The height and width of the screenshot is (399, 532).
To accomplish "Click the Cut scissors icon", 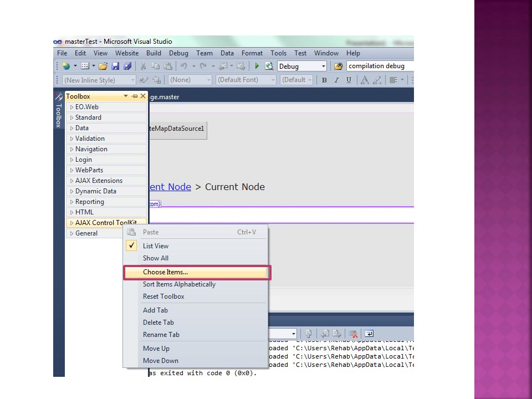I will tap(143, 66).
